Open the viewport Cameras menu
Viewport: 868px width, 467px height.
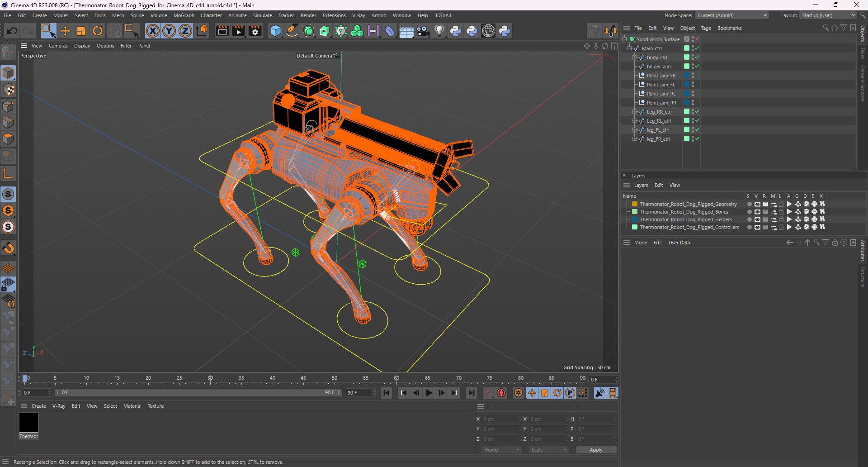[58, 46]
